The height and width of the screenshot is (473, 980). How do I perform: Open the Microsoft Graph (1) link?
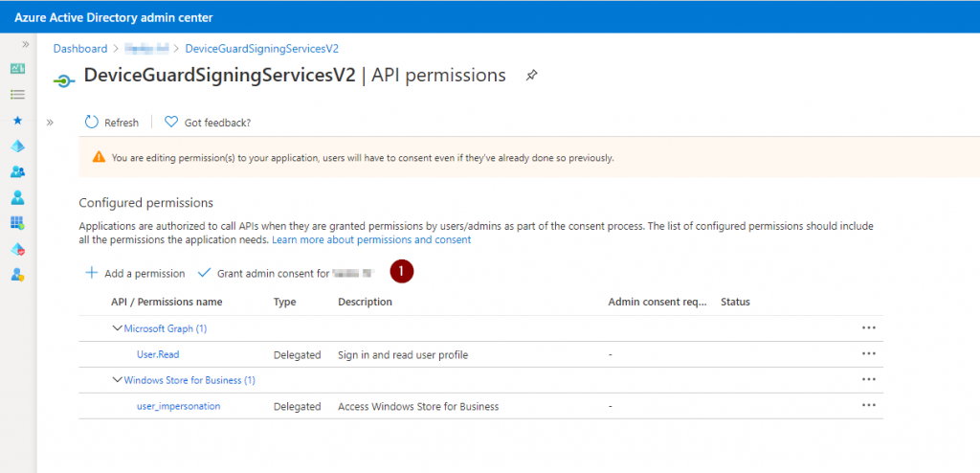165,328
